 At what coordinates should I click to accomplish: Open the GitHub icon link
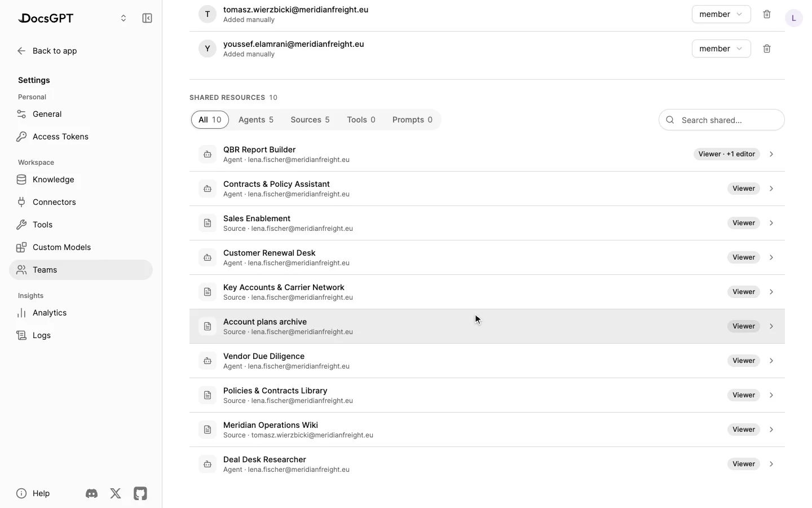point(140,493)
